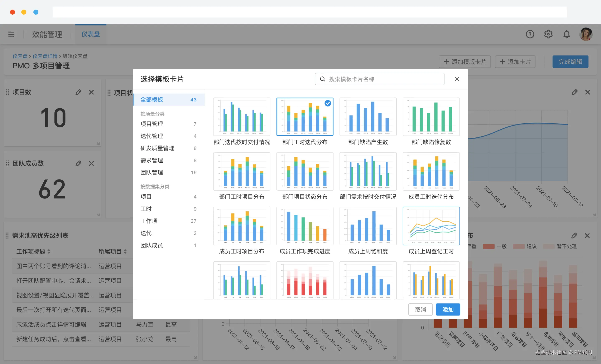This screenshot has width=601, height=364.
Task: Toggle sorting on 工作项标题 column
Action: click(x=49, y=251)
